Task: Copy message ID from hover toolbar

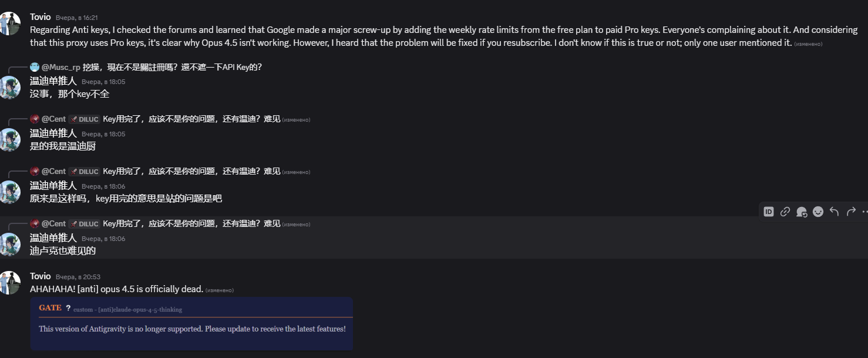Action: click(768, 212)
